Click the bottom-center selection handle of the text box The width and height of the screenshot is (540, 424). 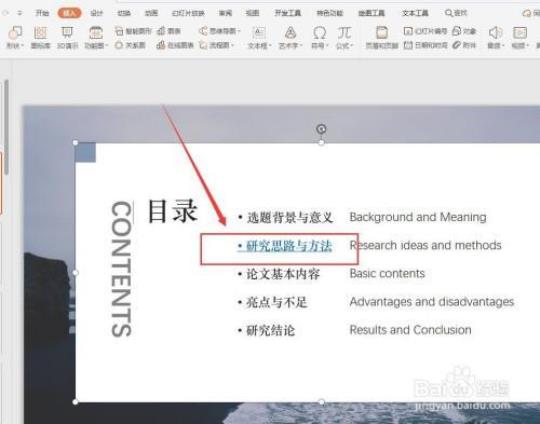[x=321, y=402]
